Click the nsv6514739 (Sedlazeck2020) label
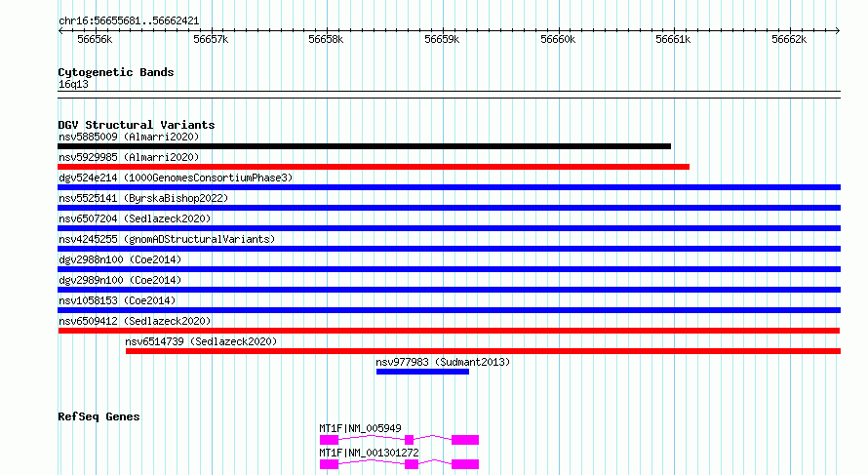This screenshot has width=868, height=475. (x=201, y=341)
